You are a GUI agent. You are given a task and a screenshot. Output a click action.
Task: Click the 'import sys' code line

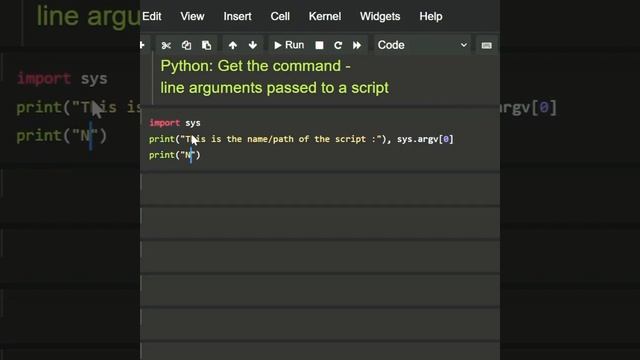coord(175,123)
